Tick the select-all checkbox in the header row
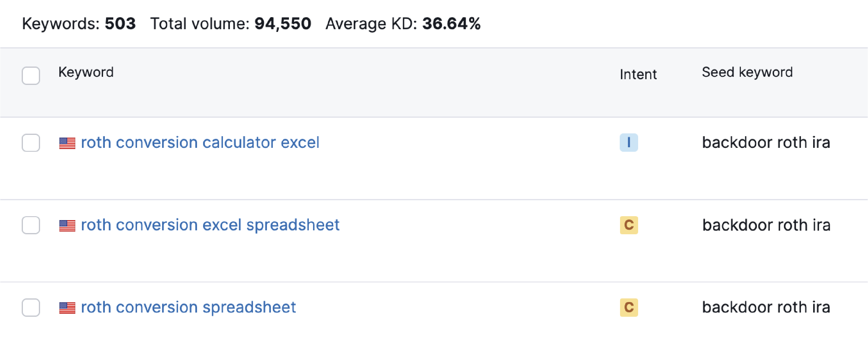The image size is (868, 355). click(31, 76)
